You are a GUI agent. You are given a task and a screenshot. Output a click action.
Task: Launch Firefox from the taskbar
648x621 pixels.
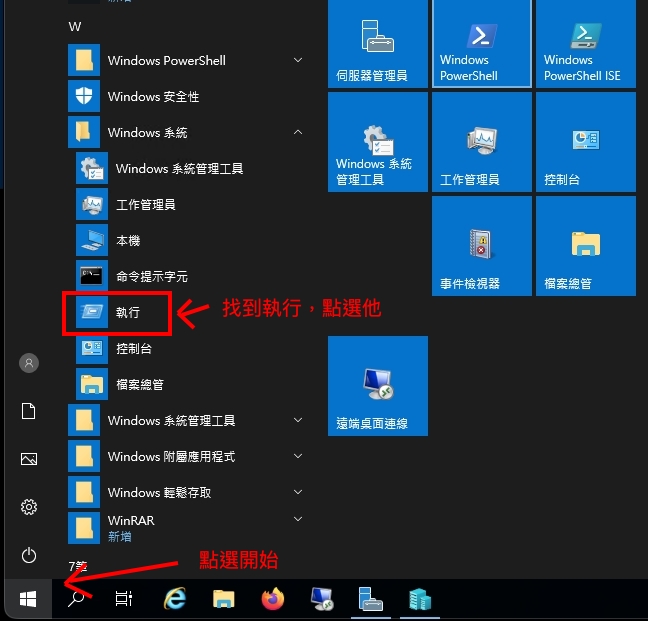point(272,598)
